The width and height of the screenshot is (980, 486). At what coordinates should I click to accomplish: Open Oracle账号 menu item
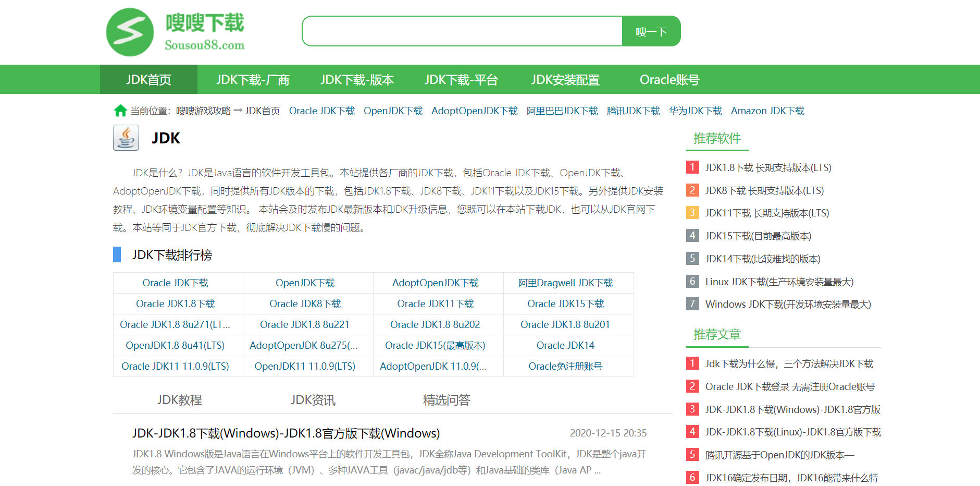(x=669, y=80)
